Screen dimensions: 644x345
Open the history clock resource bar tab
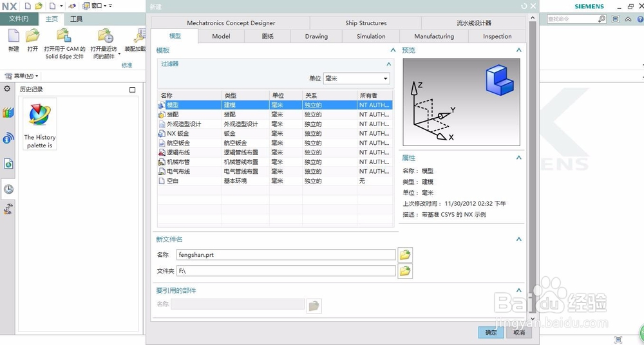pos(8,189)
